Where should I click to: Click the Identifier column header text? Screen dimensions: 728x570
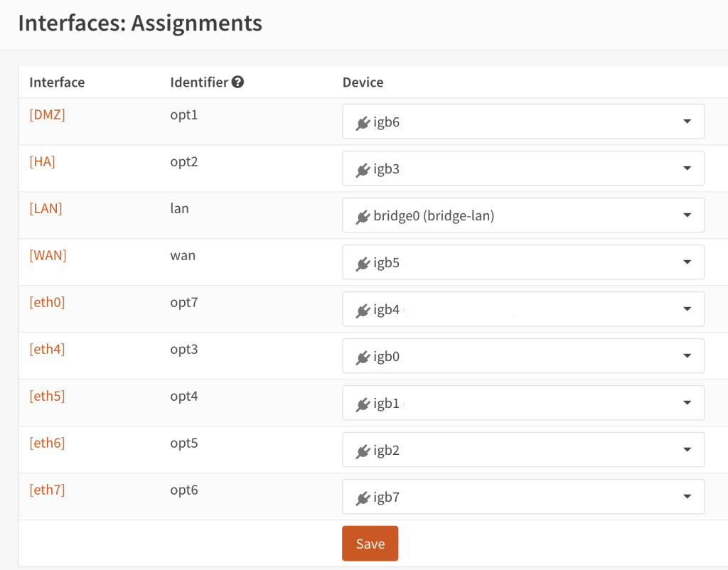(199, 82)
